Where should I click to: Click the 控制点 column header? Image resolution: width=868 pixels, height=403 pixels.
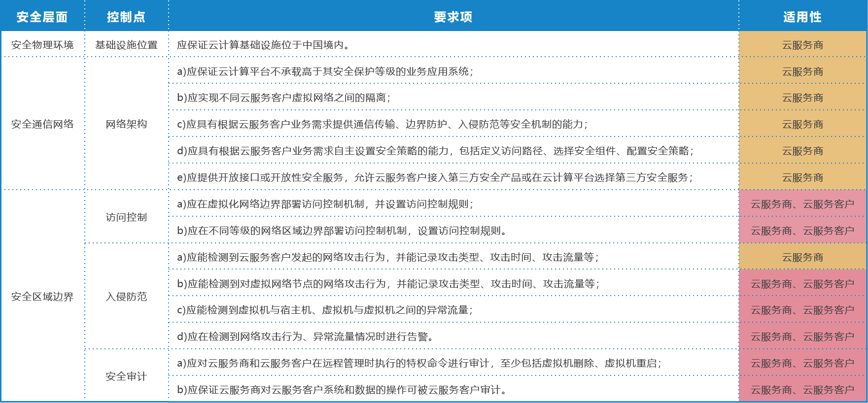[x=126, y=17]
